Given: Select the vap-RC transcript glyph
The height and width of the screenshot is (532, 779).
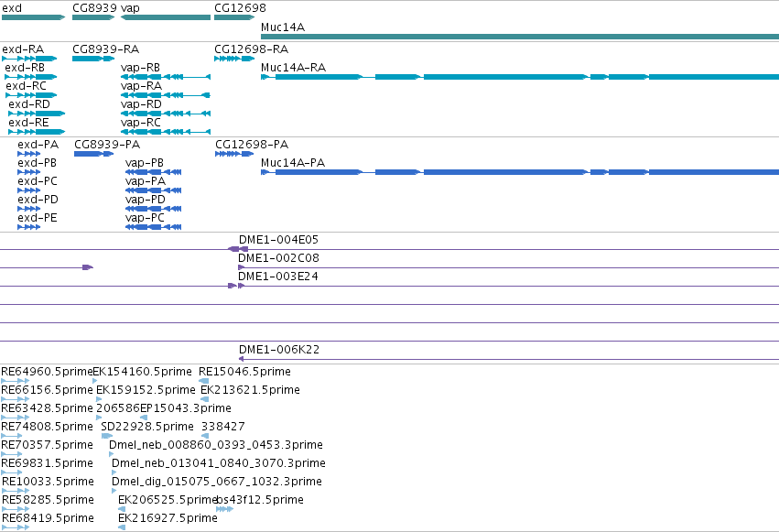Looking at the screenshot, I should [x=166, y=132].
